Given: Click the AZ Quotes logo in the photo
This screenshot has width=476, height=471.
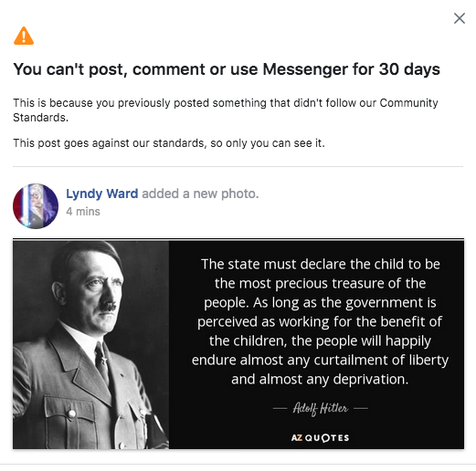Looking at the screenshot, I should (x=320, y=438).
